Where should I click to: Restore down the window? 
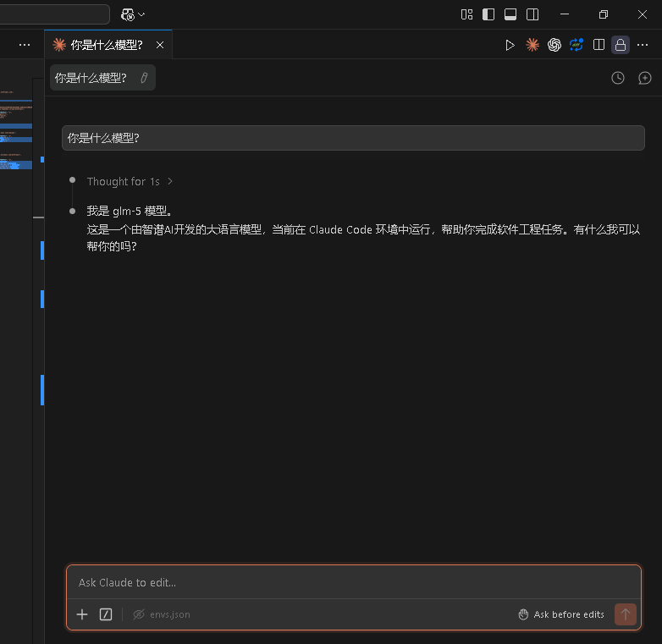(x=604, y=14)
